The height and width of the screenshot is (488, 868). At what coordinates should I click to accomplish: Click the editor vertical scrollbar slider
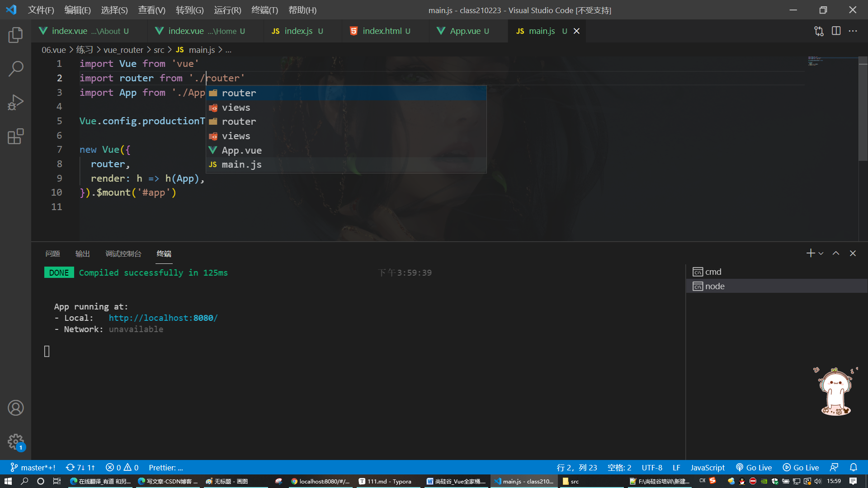(x=863, y=108)
